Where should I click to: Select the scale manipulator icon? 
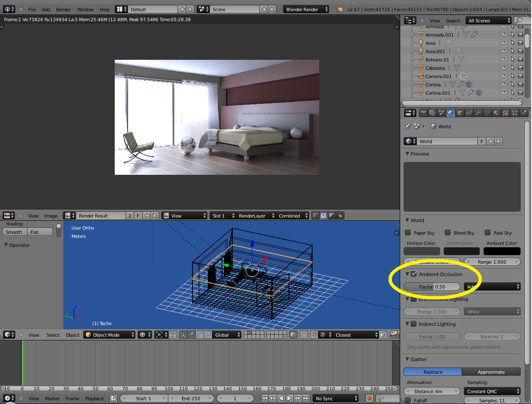click(208, 335)
